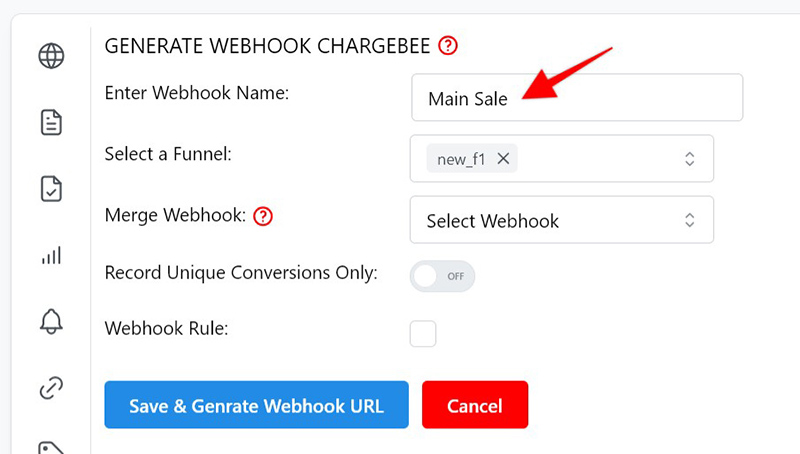This screenshot has width=800, height=454.
Task: Click the red Cancel button
Action: coord(475,405)
